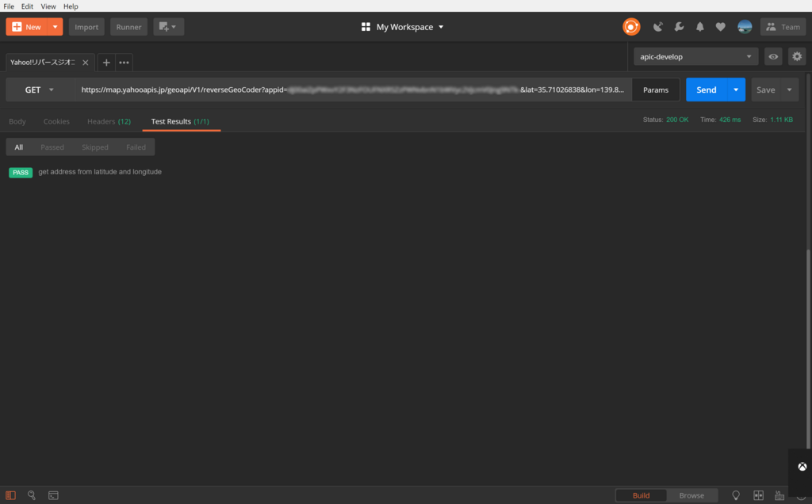Image resolution: width=812 pixels, height=504 pixels.
Task: Switch to the Cookies tab
Action: 56,121
